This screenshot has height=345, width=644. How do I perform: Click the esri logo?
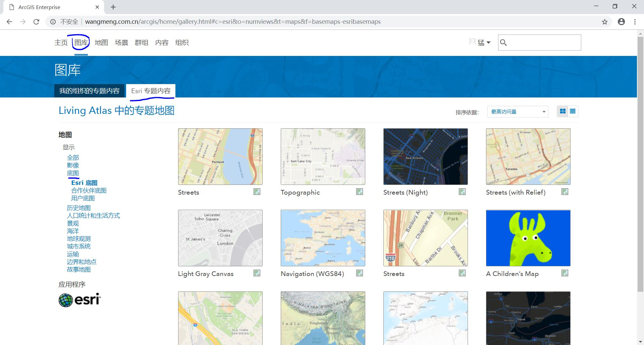click(79, 300)
